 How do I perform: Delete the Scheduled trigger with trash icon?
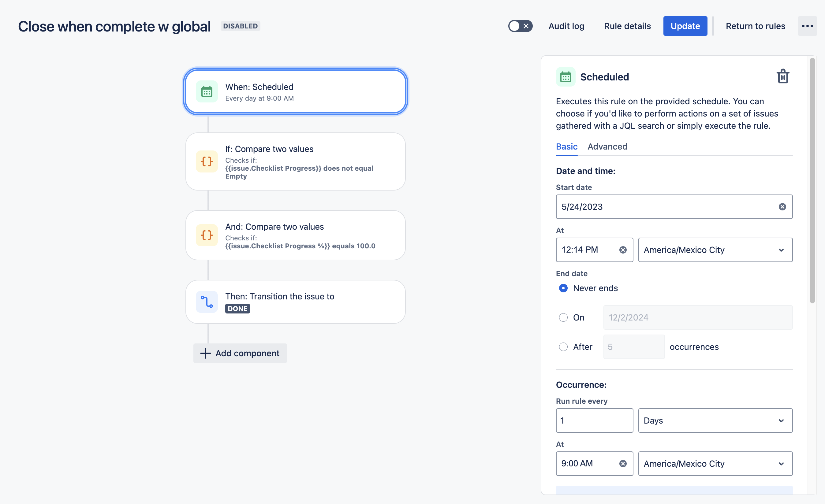click(x=782, y=77)
